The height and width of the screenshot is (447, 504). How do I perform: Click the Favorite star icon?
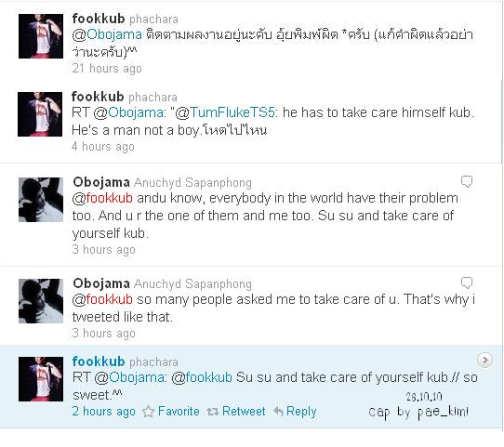(x=148, y=412)
